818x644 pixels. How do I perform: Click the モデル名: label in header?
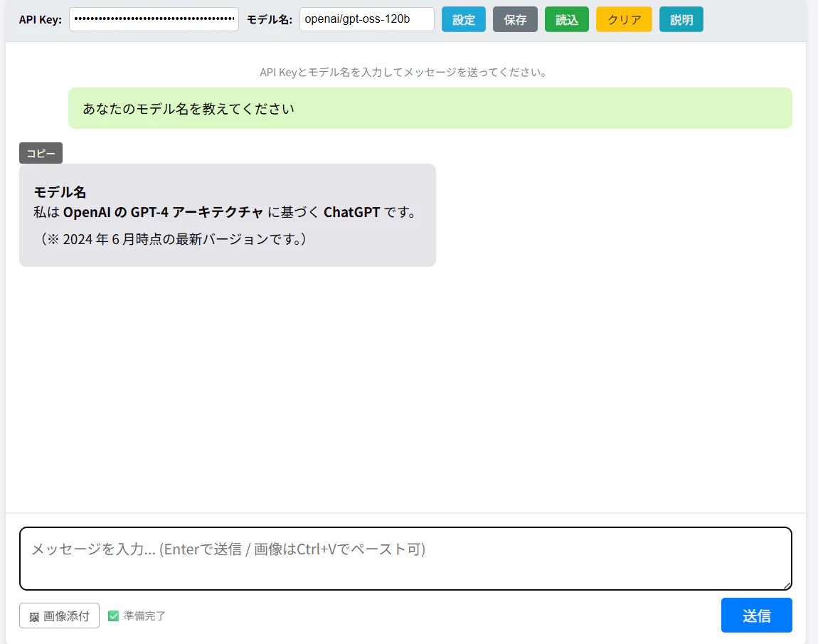tap(269, 20)
